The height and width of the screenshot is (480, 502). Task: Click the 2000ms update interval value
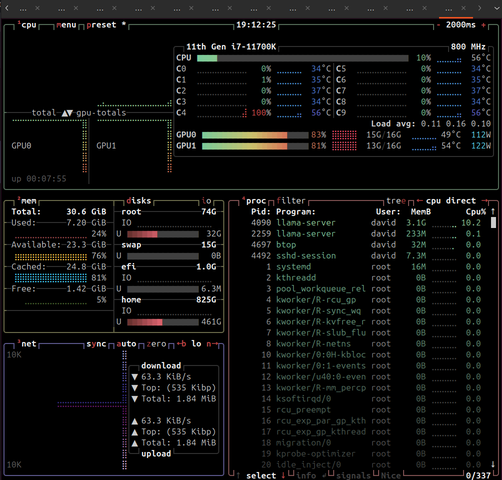[x=461, y=25]
